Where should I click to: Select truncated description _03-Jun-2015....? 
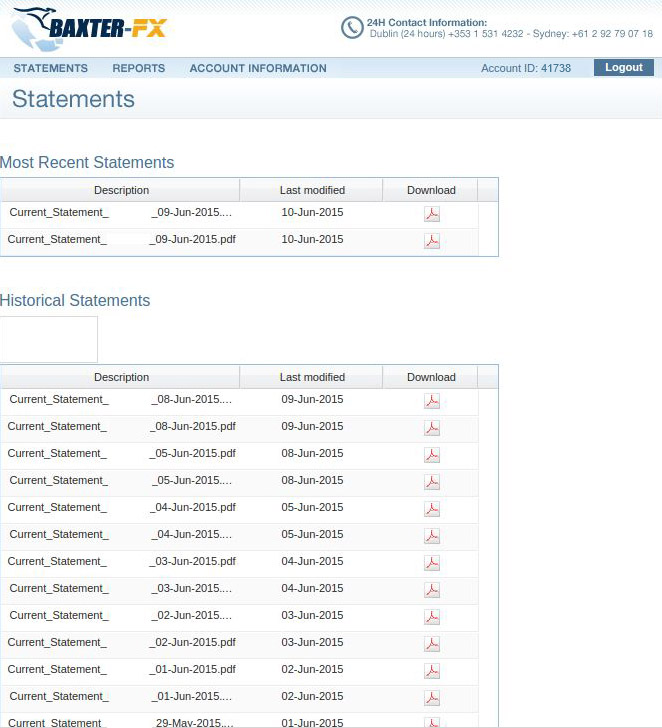pos(121,588)
